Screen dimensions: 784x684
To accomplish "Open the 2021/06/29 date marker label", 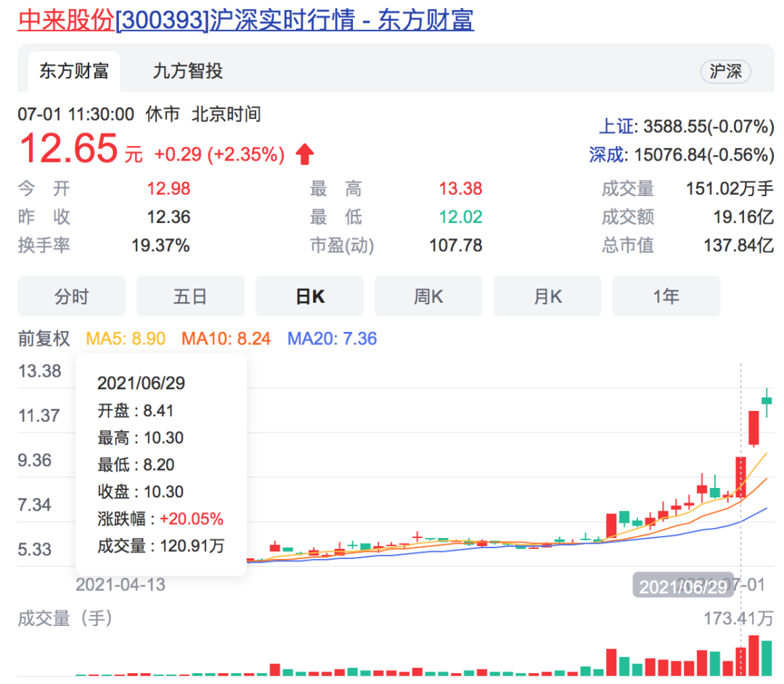I will (681, 584).
